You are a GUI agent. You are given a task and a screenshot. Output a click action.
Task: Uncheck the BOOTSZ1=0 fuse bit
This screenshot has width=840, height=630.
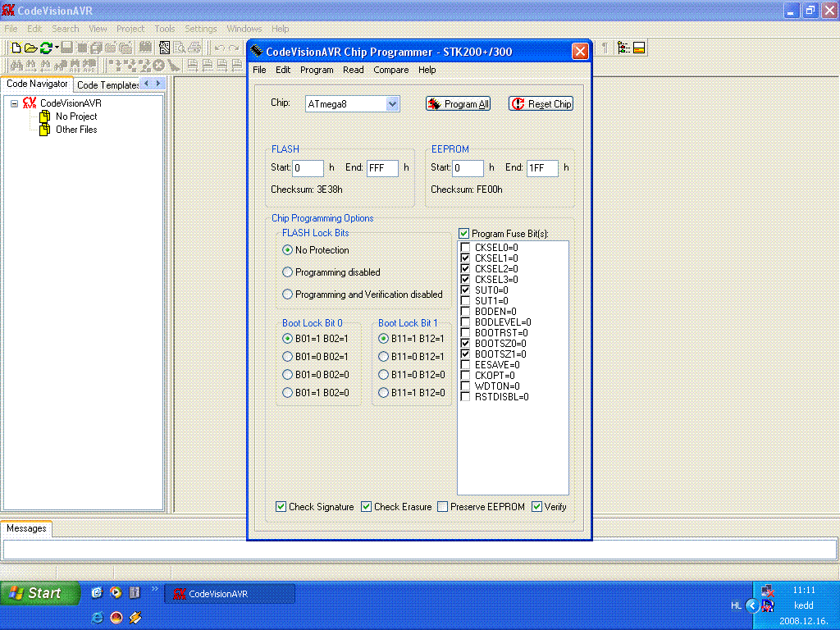466,354
